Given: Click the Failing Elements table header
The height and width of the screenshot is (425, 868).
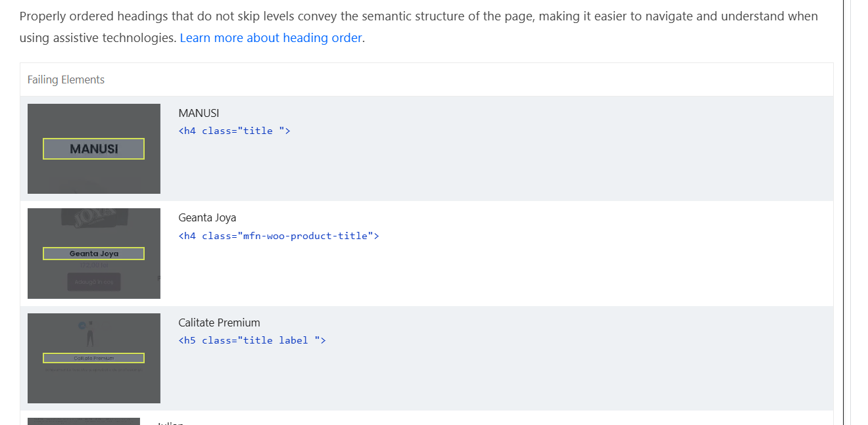Looking at the screenshot, I should point(427,79).
